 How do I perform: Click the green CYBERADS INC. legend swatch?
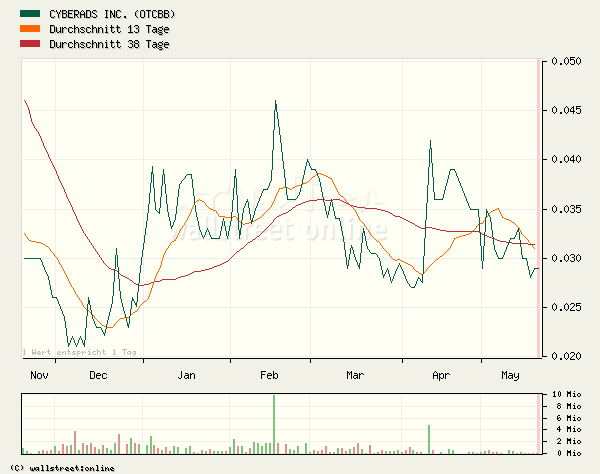[x=31, y=15]
